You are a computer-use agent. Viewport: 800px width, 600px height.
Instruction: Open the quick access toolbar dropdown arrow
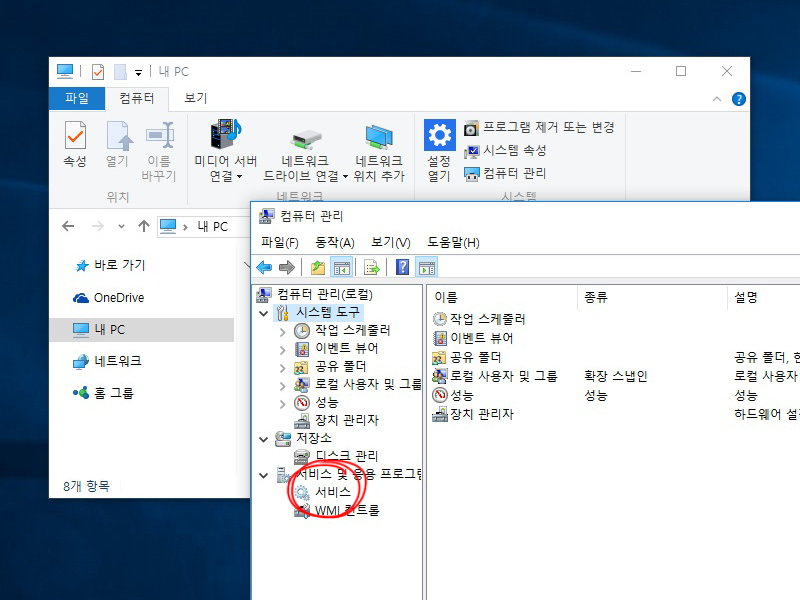pyautogui.click(x=138, y=73)
